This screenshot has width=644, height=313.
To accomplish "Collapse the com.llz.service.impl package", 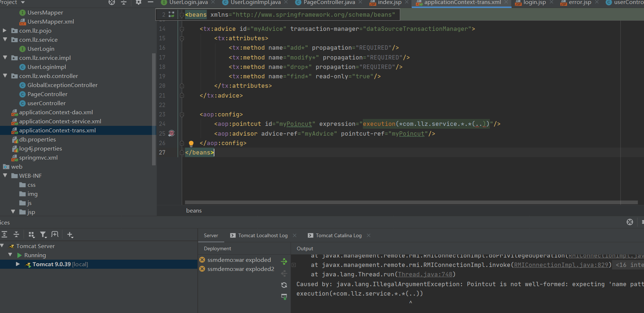I will 5,58.
